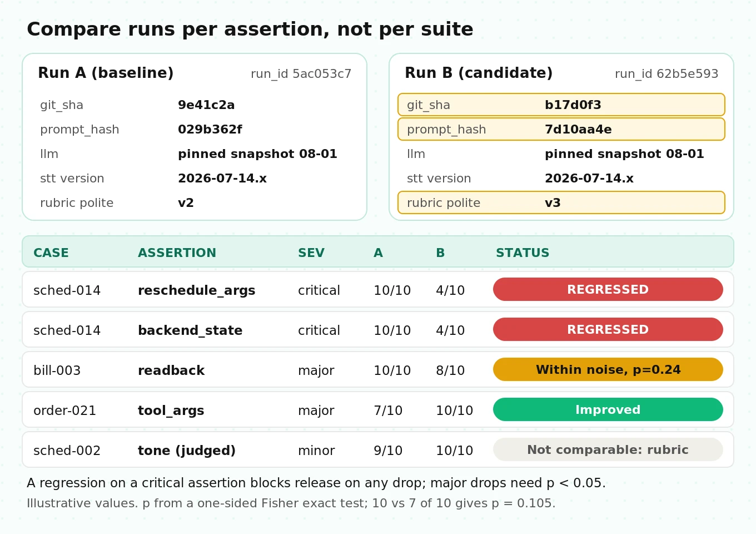Viewport: 756px width, 534px height.
Task: Select the Run B run_id 62b5e593 text
Action: click(667, 74)
